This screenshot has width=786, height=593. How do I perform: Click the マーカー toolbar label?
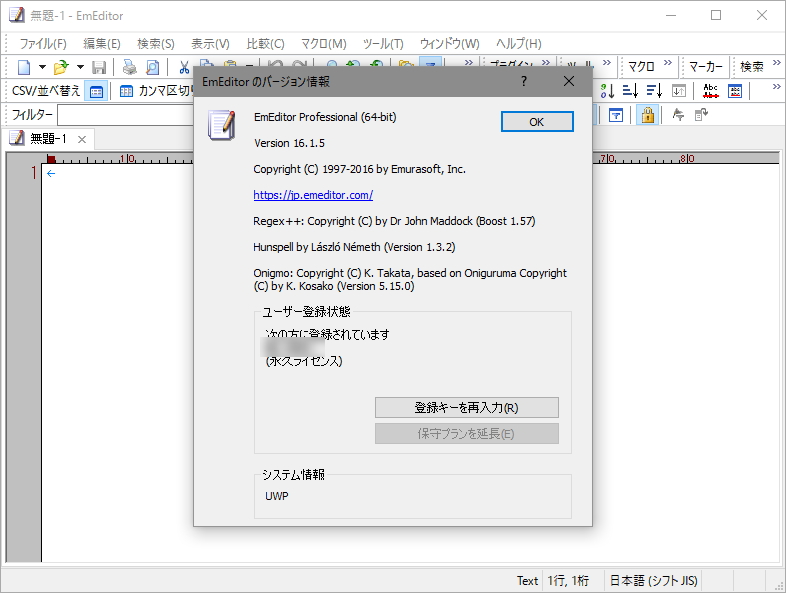(706, 67)
